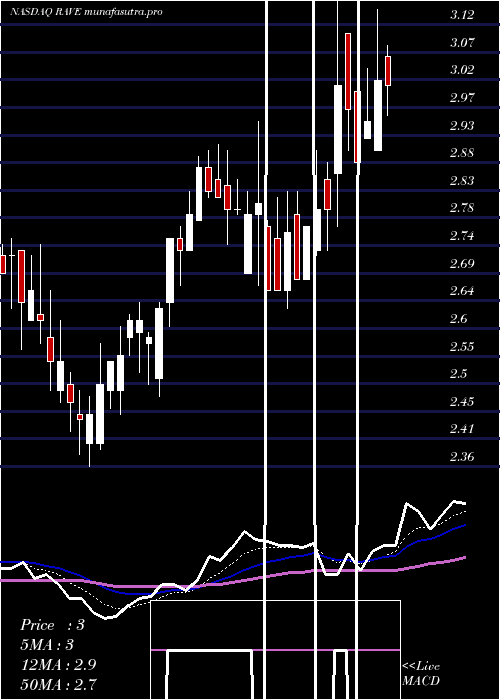The height and width of the screenshot is (700, 500).
Task: Click the lowest white candlestick near 2.41
Action: 90,429
